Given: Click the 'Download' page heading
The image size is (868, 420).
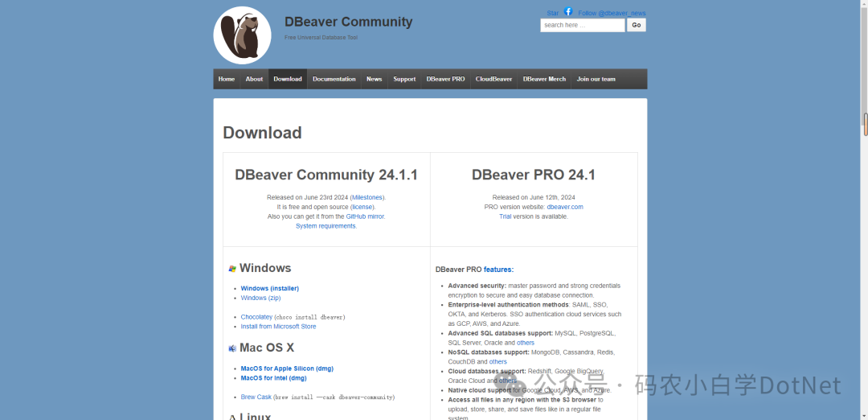Looking at the screenshot, I should pyautogui.click(x=262, y=133).
